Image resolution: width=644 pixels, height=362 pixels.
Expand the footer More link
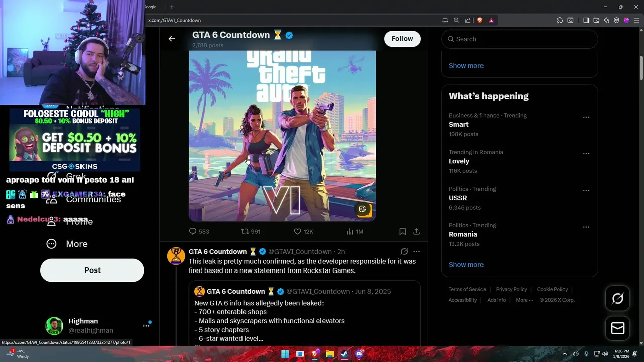[x=524, y=300]
